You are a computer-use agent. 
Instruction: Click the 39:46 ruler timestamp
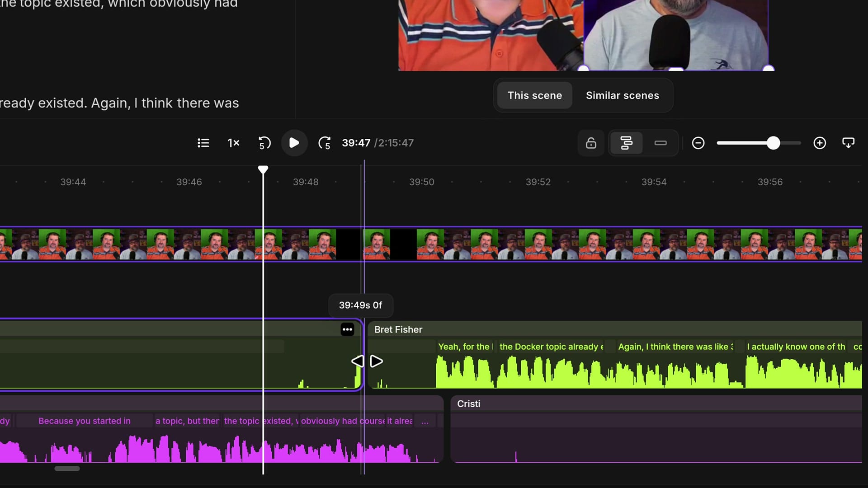(189, 182)
